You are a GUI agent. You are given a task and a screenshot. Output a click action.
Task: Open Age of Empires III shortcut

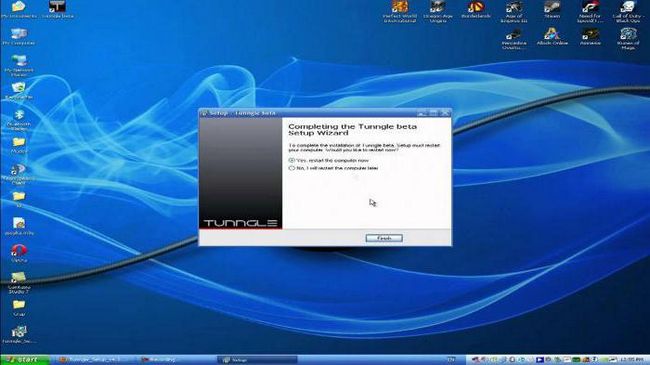(x=514, y=12)
